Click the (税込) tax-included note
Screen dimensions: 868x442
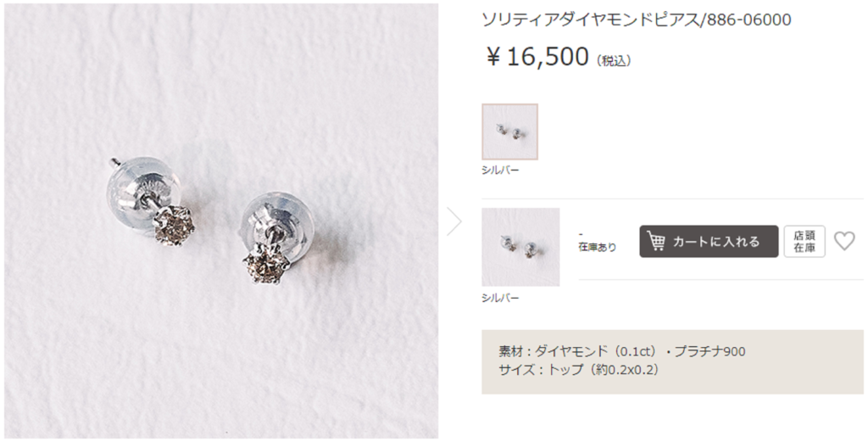point(614,61)
